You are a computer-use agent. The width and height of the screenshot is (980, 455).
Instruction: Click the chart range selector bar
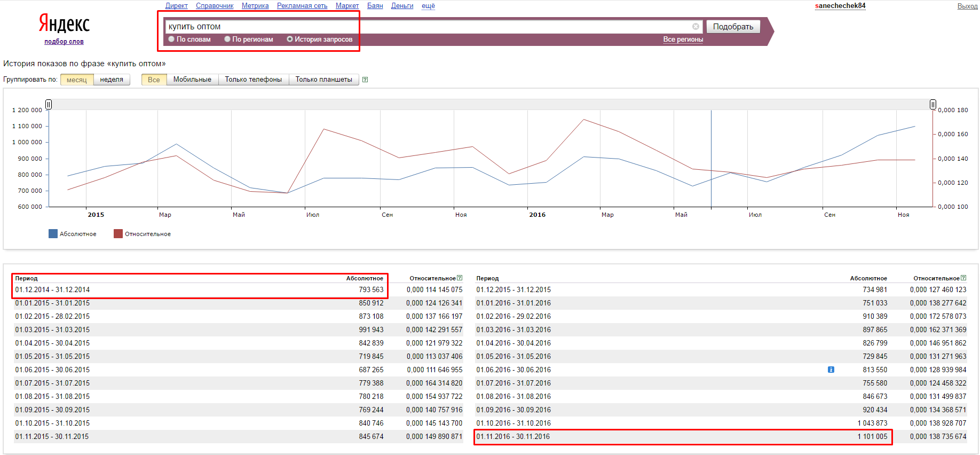[x=491, y=104]
